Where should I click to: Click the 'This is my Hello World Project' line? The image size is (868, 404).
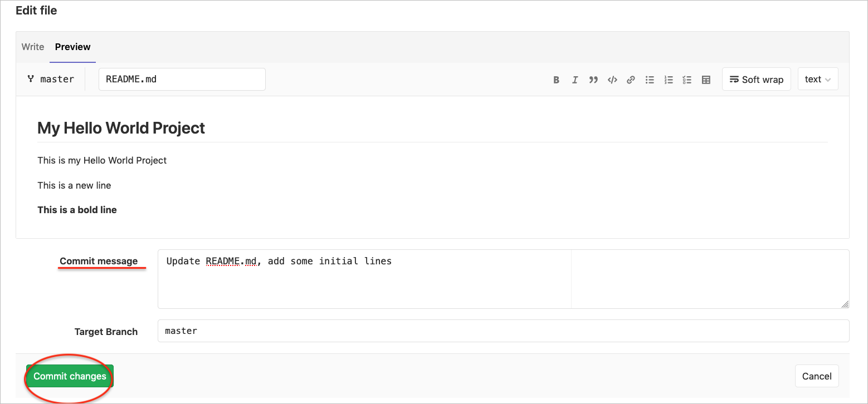pos(102,160)
